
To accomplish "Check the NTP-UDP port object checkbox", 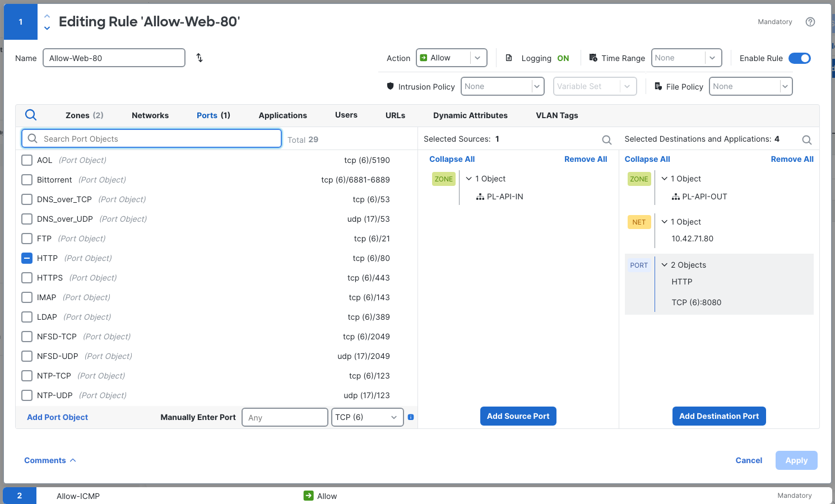I will pyautogui.click(x=27, y=395).
